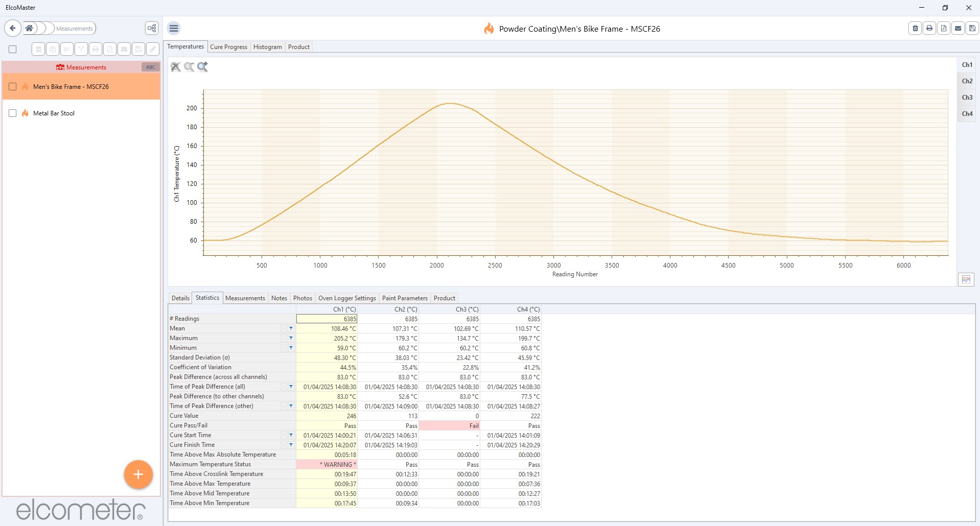
Task: Open the Histogram tab
Action: 267,46
